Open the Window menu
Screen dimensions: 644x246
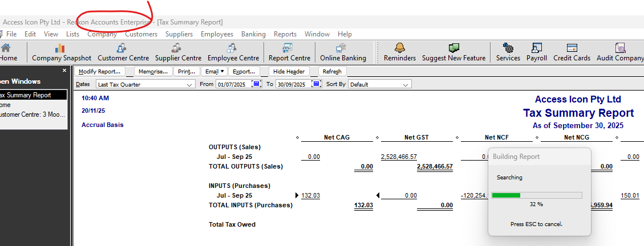(317, 34)
